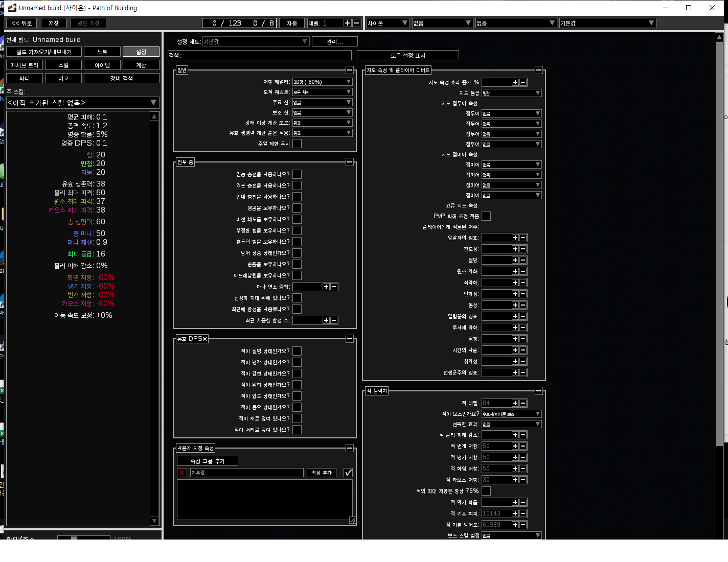This screenshot has height=562, width=728.
Task: Switch to the 계산 tab
Action: coord(141,65)
